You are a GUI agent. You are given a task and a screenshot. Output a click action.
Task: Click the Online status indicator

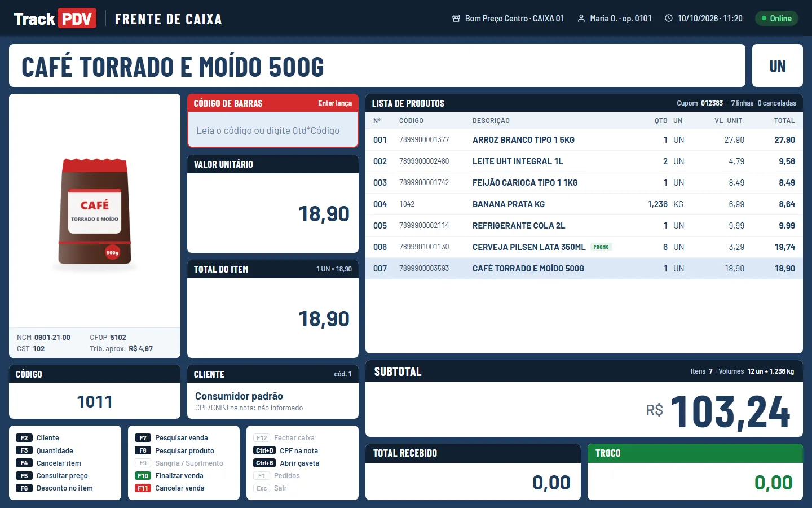click(x=776, y=19)
